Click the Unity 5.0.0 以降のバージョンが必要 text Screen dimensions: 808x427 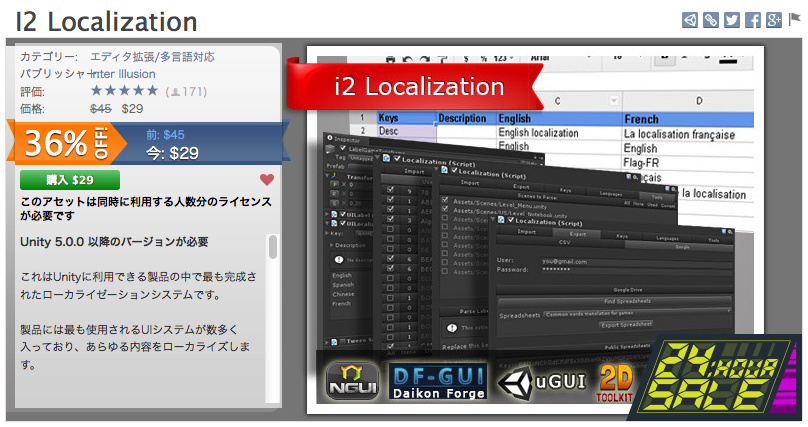(114, 242)
